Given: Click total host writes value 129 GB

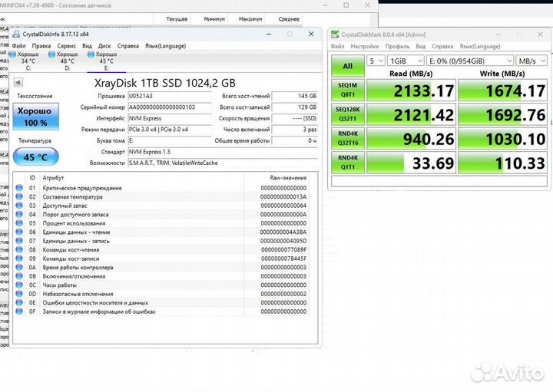Looking at the screenshot, I should [x=295, y=107].
